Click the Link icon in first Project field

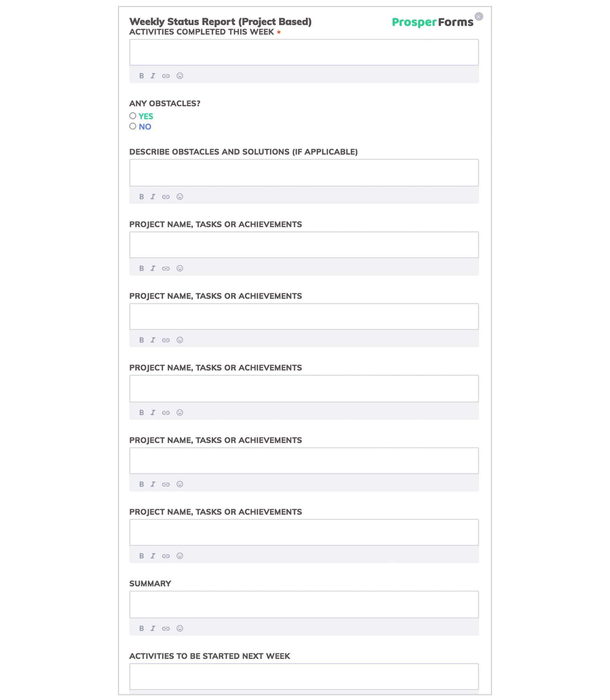click(166, 268)
